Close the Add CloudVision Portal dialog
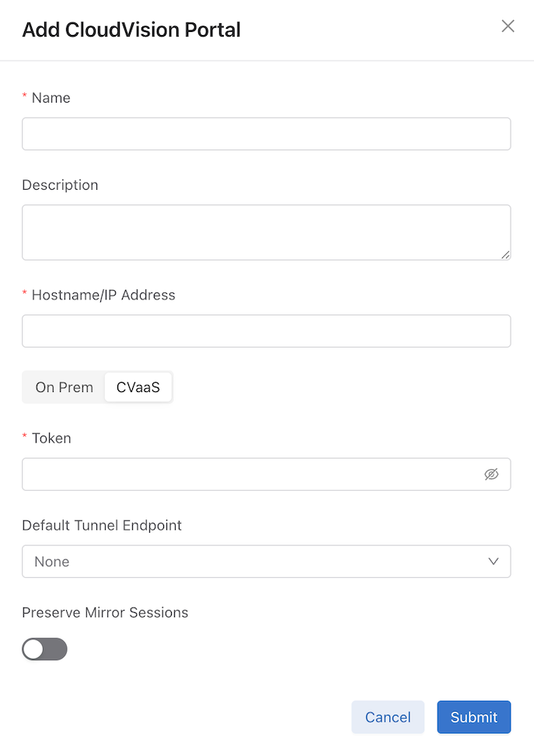Viewport: 534px width, 756px height. pyautogui.click(x=508, y=26)
